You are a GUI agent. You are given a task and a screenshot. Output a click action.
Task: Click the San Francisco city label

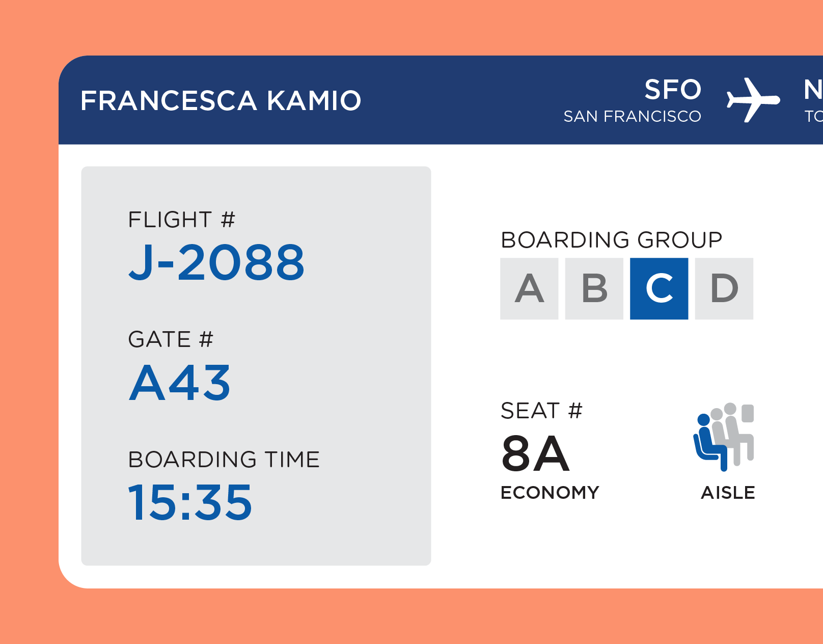[x=633, y=117]
